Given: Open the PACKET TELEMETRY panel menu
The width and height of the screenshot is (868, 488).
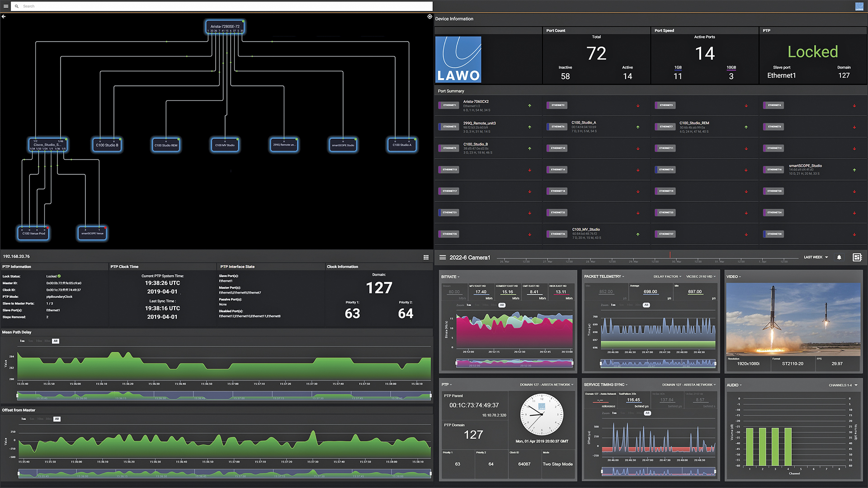Looking at the screenshot, I should tap(604, 277).
